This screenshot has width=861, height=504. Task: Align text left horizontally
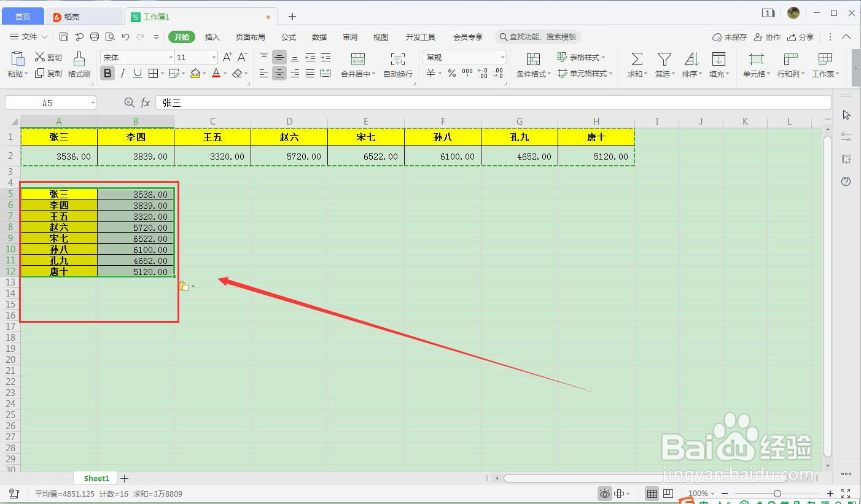tap(264, 73)
